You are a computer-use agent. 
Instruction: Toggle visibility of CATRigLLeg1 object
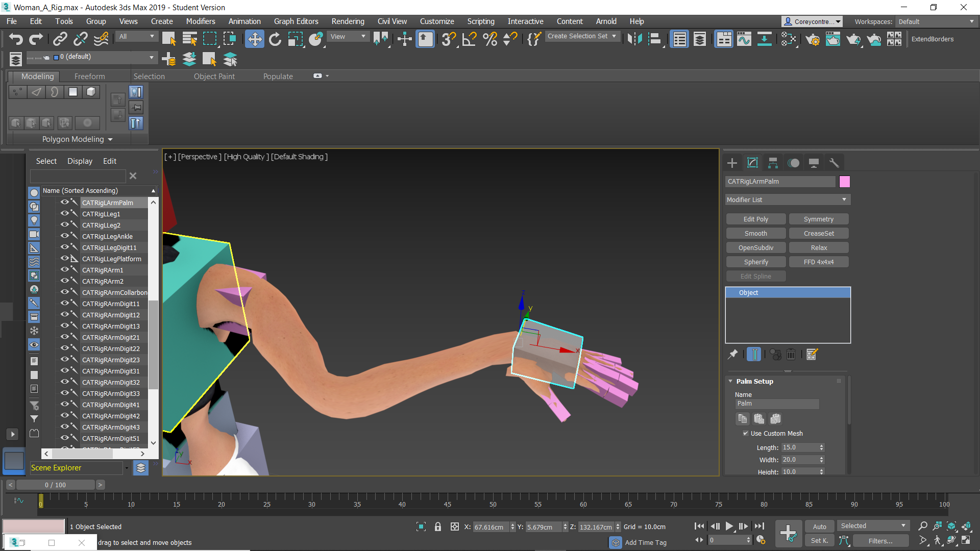point(65,214)
